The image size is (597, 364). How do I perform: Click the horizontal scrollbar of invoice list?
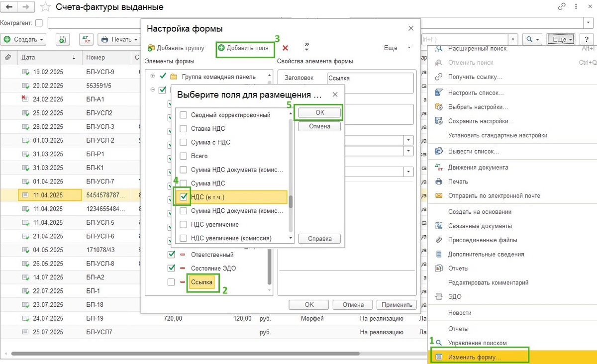tap(185, 354)
